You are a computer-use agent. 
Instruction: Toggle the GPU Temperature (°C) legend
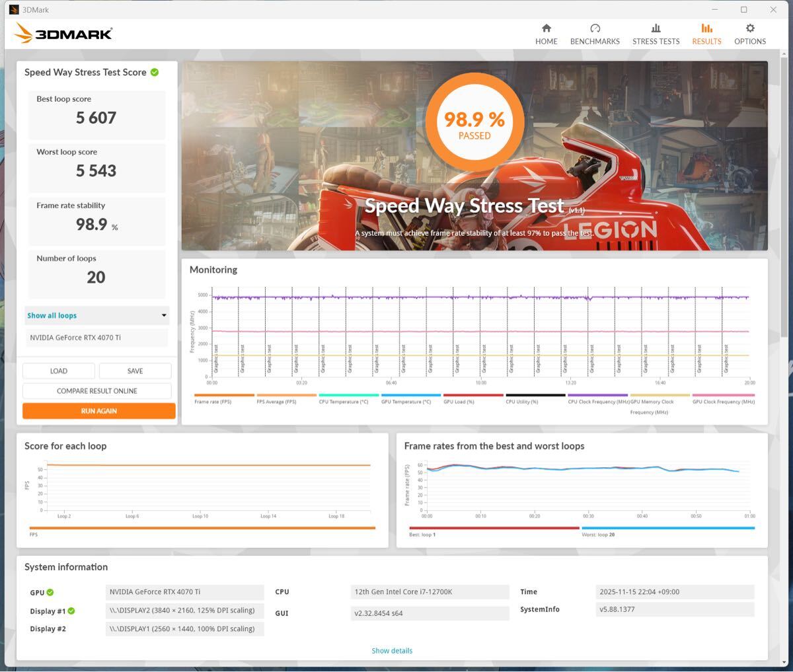point(406,401)
